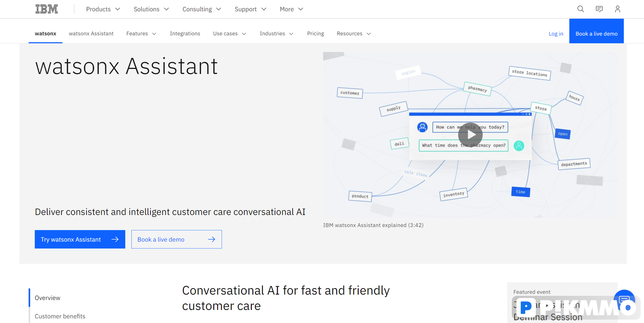Screen dimensions: 644x323
Task: Jump to Customer benefits section
Action: 60,316
